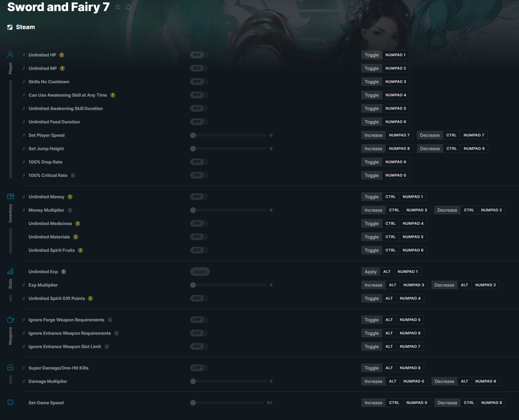Toggle Unlimited MP switch

(x=199, y=68)
